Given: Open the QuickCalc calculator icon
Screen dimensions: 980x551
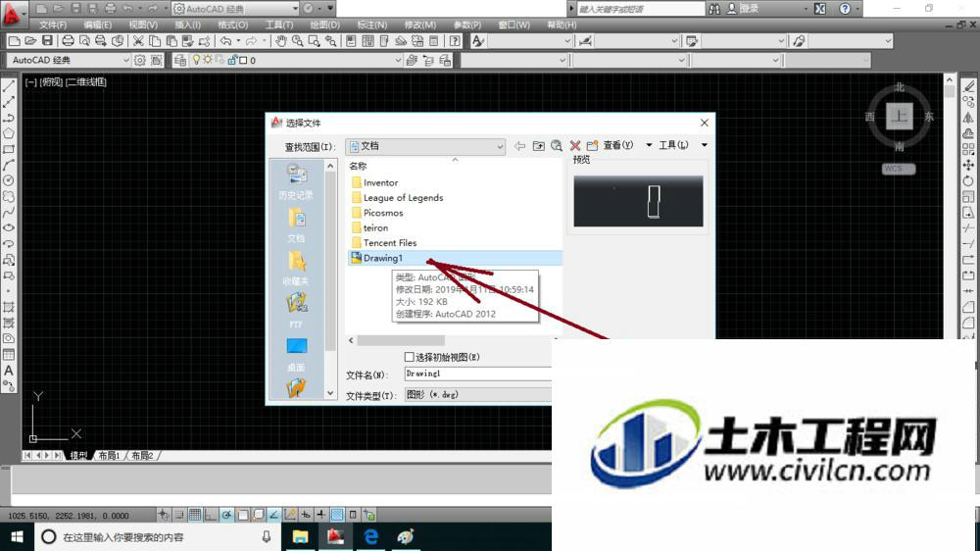Looking at the screenshot, I should [434, 41].
